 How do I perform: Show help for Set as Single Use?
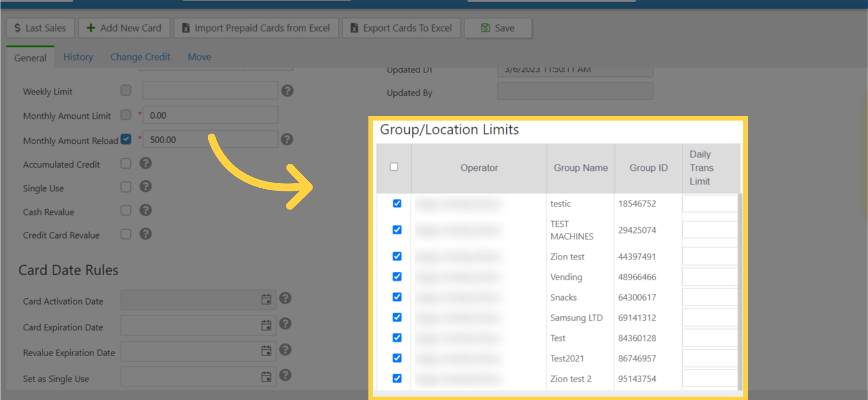pos(285,375)
